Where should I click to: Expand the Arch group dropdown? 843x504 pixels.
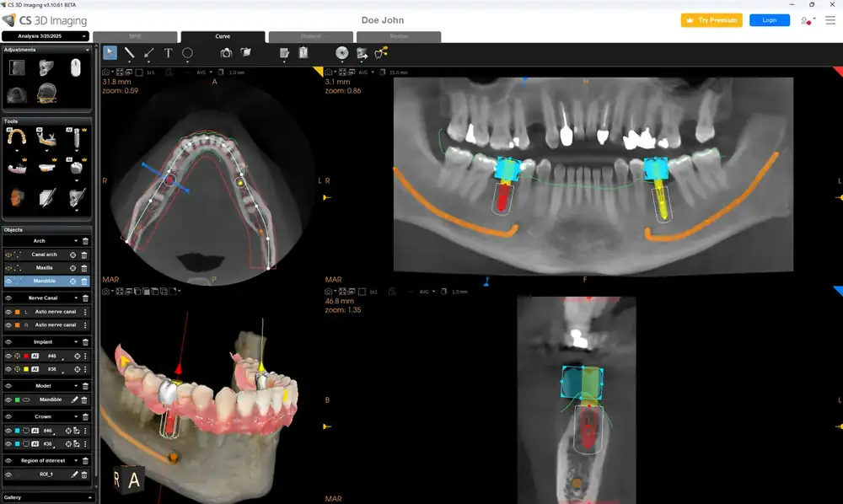(x=76, y=241)
